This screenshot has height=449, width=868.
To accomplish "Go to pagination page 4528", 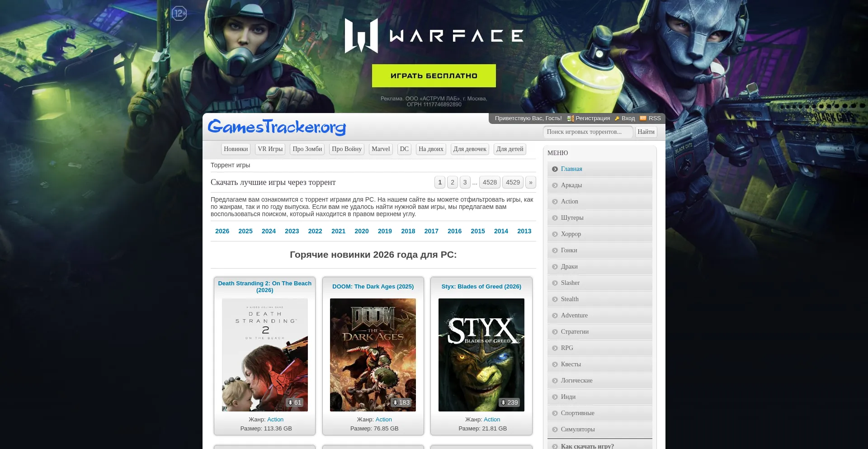I will (x=490, y=182).
